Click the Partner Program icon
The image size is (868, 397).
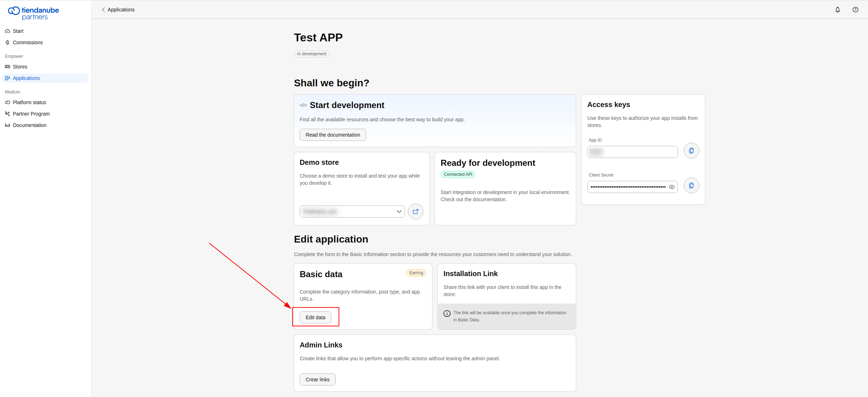point(7,113)
